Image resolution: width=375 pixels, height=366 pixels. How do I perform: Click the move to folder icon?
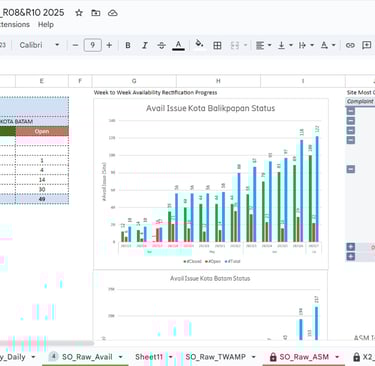(x=96, y=13)
